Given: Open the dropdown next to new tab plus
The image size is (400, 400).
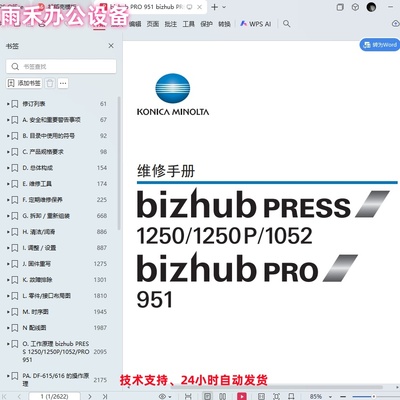Looking at the screenshot, I should [224, 7].
